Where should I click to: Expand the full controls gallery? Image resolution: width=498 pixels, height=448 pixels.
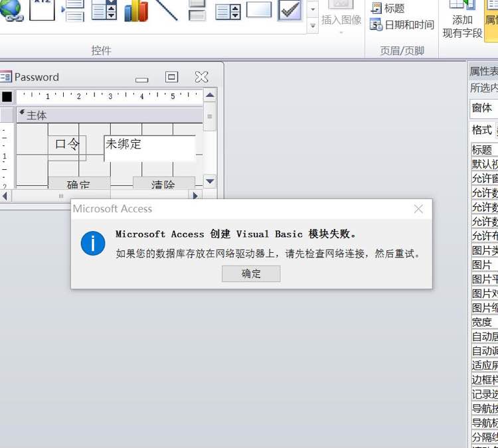coord(313,26)
